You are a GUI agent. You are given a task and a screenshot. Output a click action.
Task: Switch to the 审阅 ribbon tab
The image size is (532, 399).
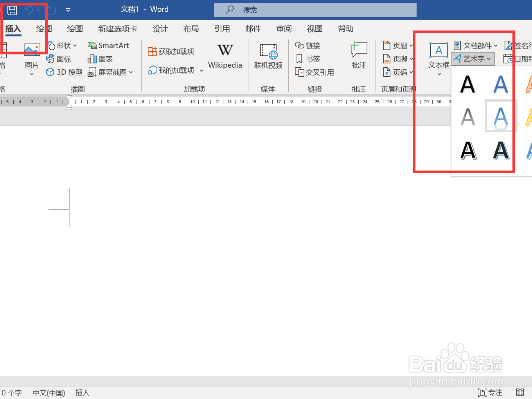coord(284,29)
